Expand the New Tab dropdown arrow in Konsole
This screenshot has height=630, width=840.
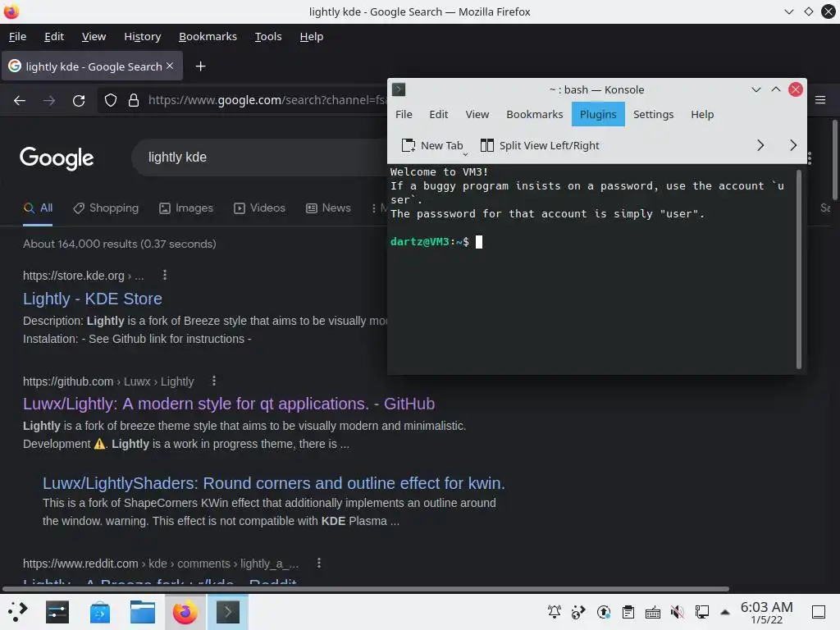click(x=465, y=153)
